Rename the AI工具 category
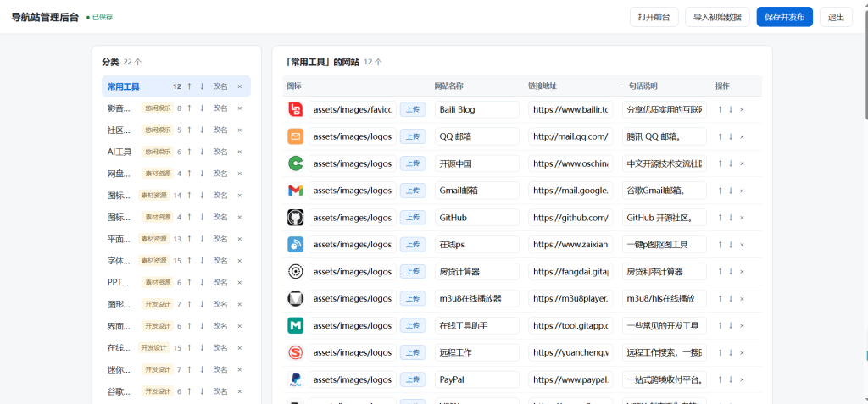The width and height of the screenshot is (868, 404). (x=220, y=152)
